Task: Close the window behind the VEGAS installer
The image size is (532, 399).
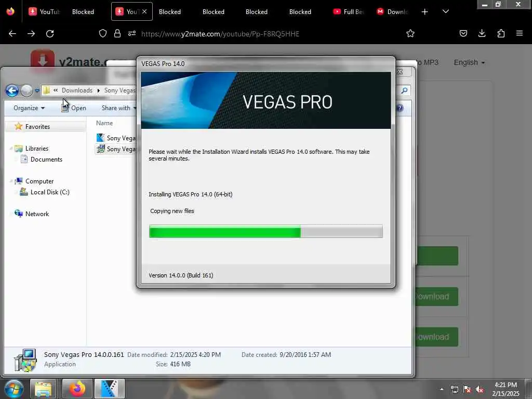Action: [400, 72]
